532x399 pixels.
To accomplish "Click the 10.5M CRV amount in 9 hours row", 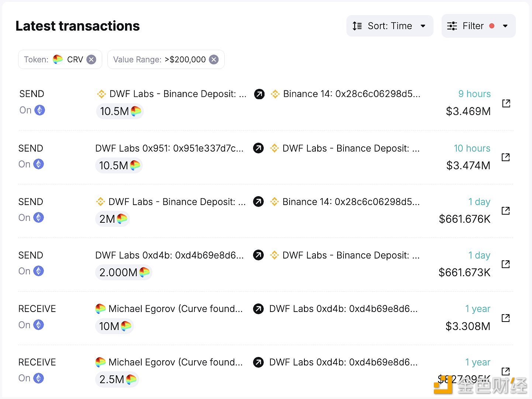I will [x=120, y=111].
